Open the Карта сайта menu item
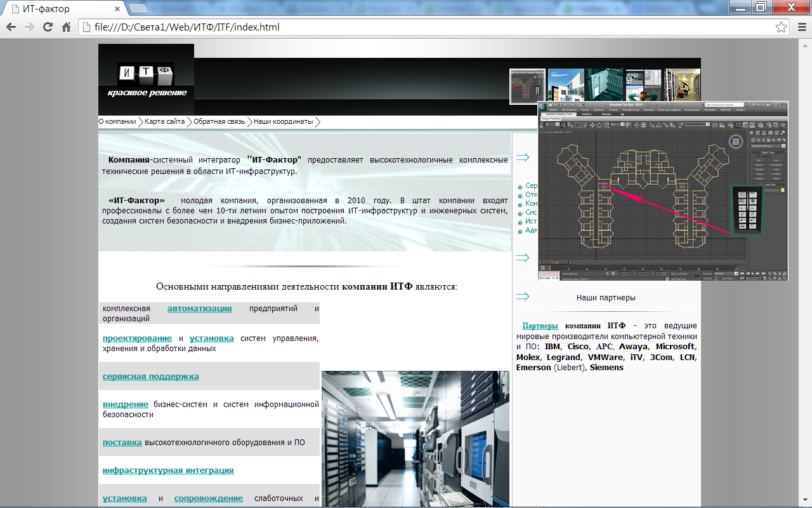Image resolution: width=812 pixels, height=508 pixels. 165,121
